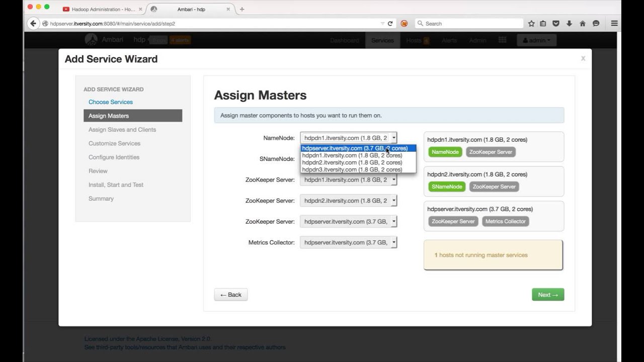The image size is (644, 362).
Task: Go back with the browser back arrow
Action: click(x=33, y=23)
